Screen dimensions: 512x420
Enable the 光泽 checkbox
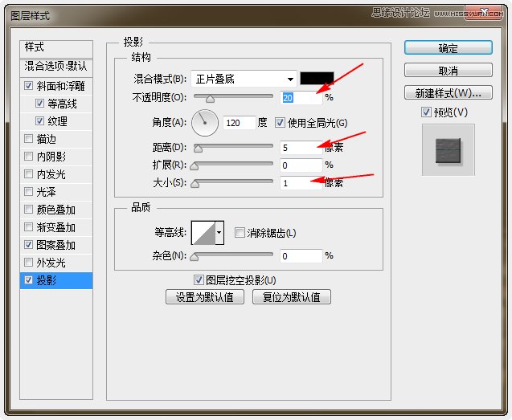[x=28, y=192]
